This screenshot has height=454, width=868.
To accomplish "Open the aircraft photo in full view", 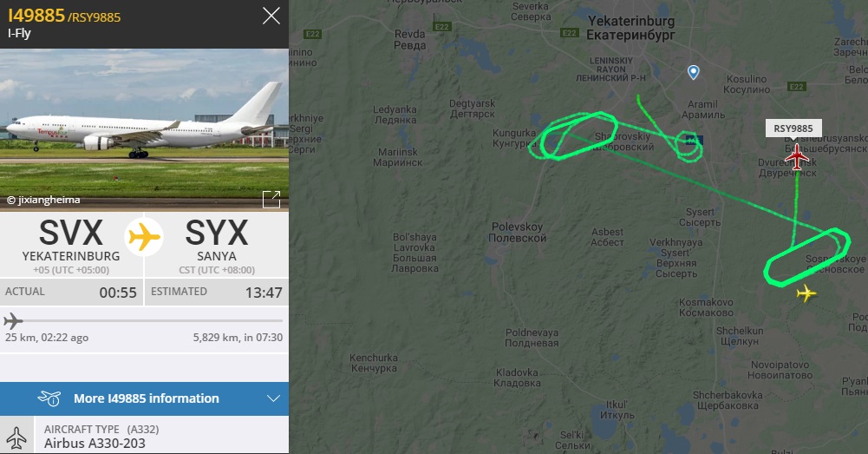I will click(x=271, y=199).
